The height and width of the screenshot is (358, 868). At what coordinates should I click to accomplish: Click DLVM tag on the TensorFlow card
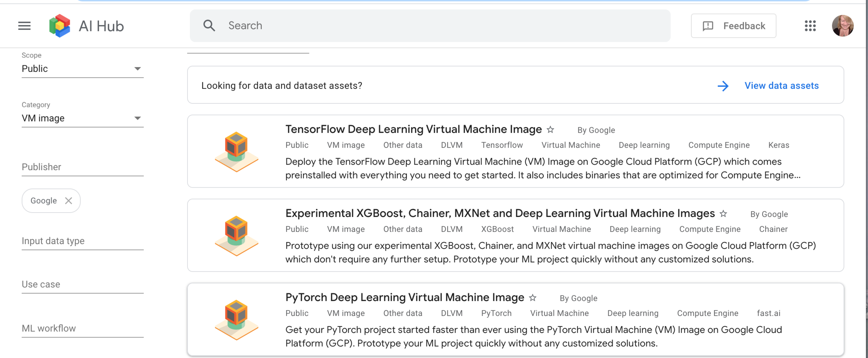coord(452,145)
